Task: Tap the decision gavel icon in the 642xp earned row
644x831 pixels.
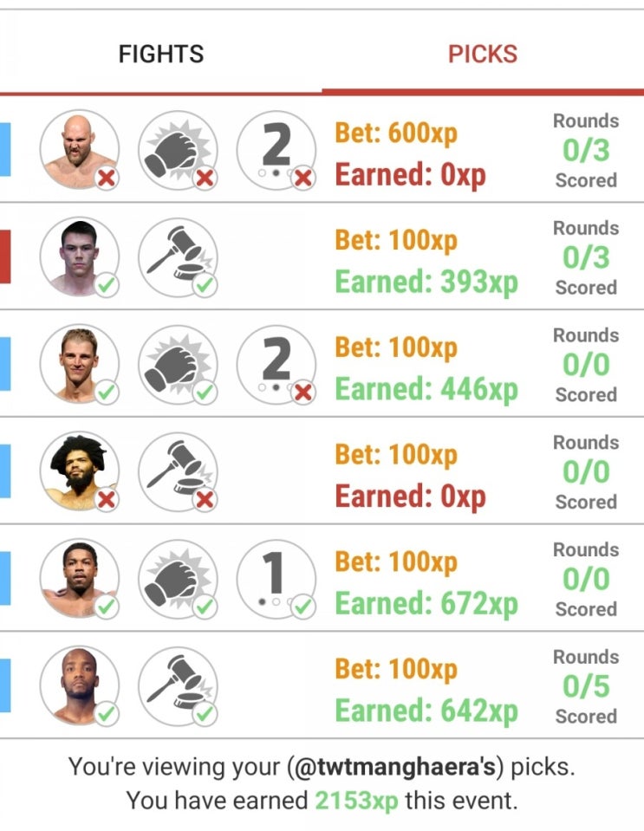Action: tap(178, 685)
